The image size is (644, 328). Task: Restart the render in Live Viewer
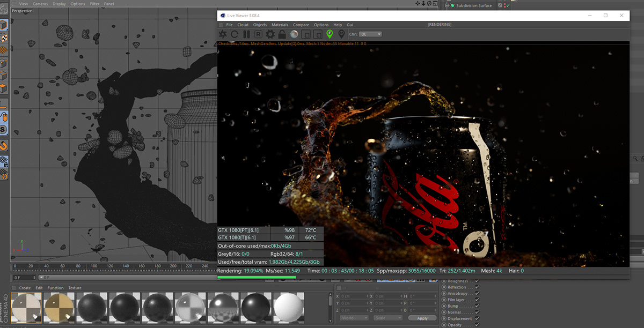tap(235, 34)
